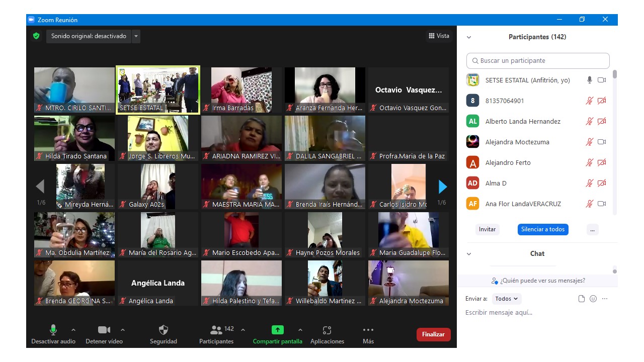Select Galaxy A02s video tile
Image resolution: width=644 pixels, height=362 pixels.
coord(158,187)
